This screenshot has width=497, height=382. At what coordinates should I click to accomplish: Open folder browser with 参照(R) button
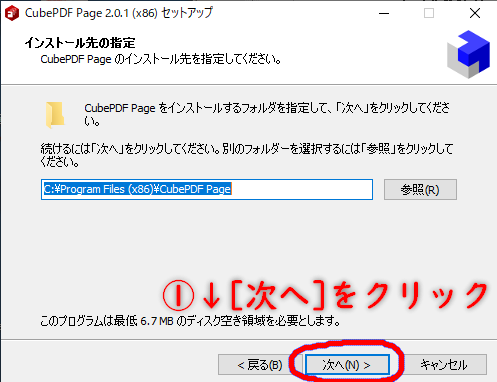(x=420, y=190)
